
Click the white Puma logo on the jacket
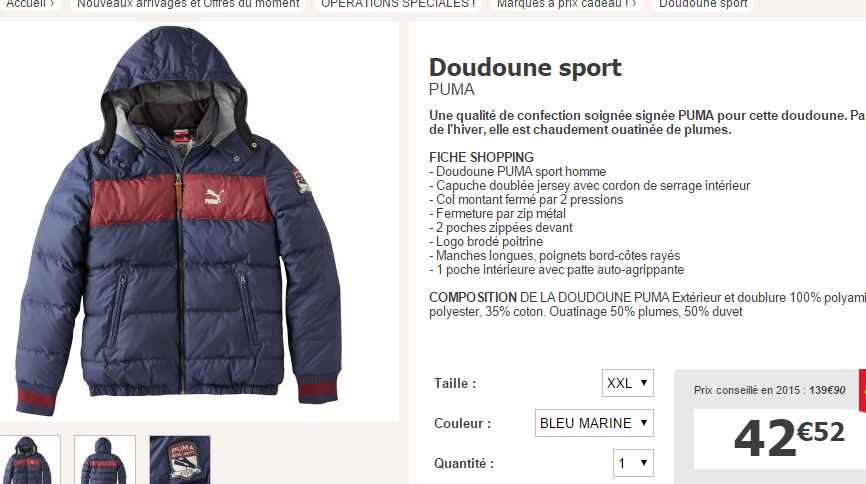pyautogui.click(x=214, y=197)
